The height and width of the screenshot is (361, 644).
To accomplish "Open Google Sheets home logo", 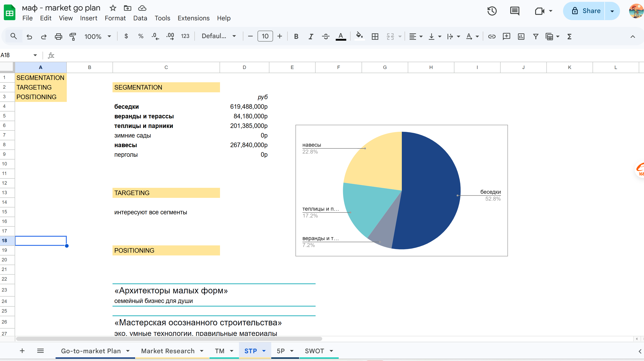I will point(10,12).
